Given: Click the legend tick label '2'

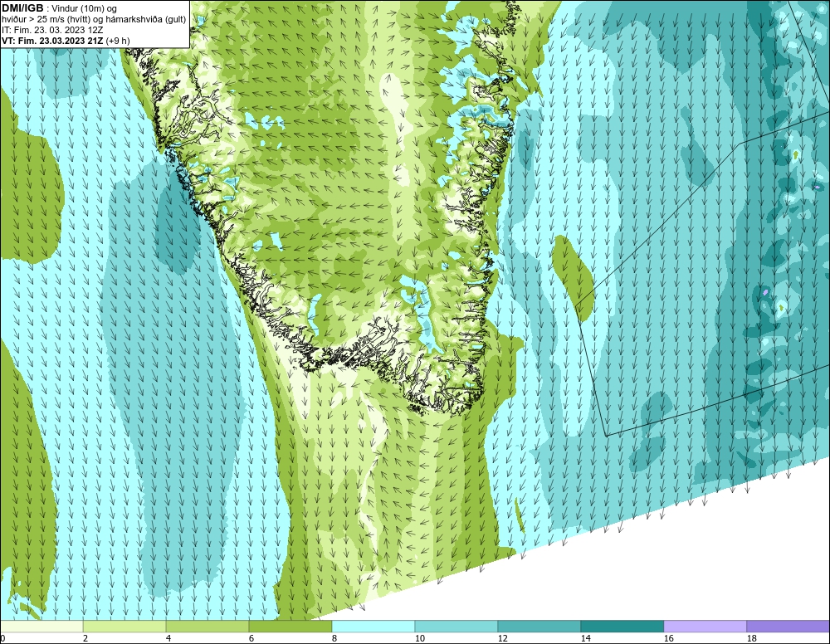Looking at the screenshot, I should coord(85,638).
